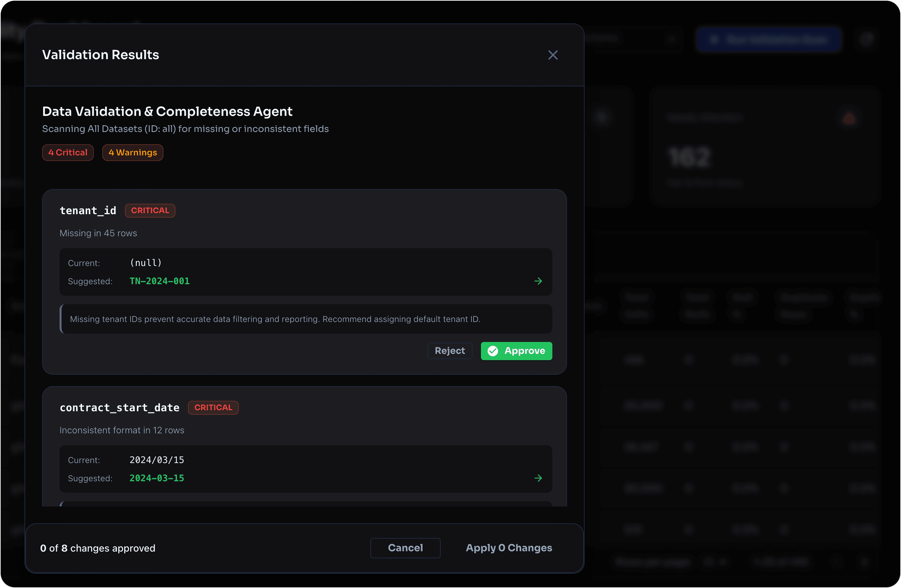Select the suggested date 2024-03-15

[x=157, y=478]
